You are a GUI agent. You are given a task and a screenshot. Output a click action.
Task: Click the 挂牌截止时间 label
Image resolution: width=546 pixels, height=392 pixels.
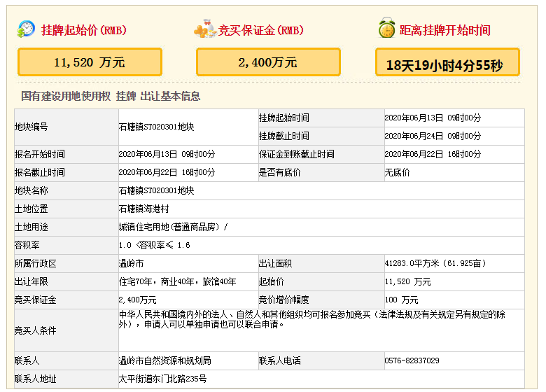[x=283, y=136]
